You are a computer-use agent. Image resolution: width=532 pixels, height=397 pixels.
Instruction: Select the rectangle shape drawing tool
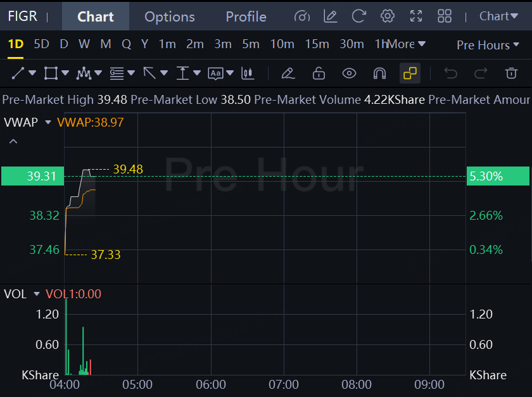pyautogui.click(x=51, y=73)
